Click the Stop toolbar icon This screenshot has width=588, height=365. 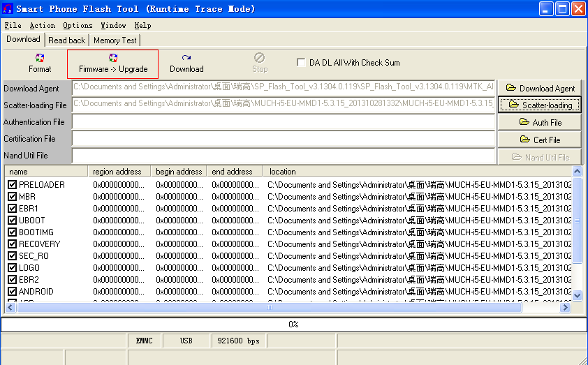click(x=260, y=58)
